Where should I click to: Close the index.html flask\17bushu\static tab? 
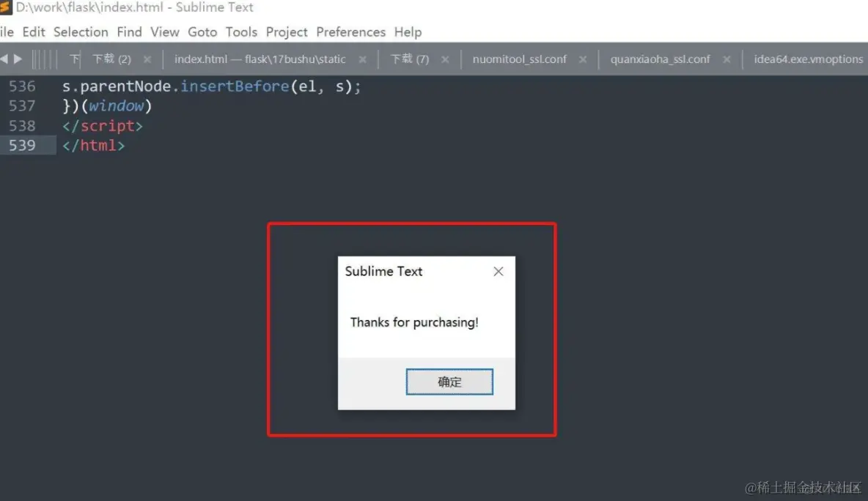pos(363,59)
